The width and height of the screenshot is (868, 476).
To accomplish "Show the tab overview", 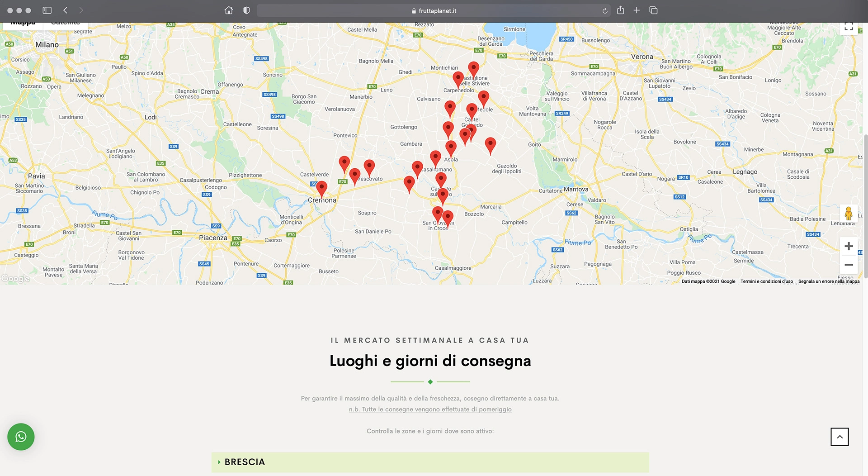I will tap(653, 10).
